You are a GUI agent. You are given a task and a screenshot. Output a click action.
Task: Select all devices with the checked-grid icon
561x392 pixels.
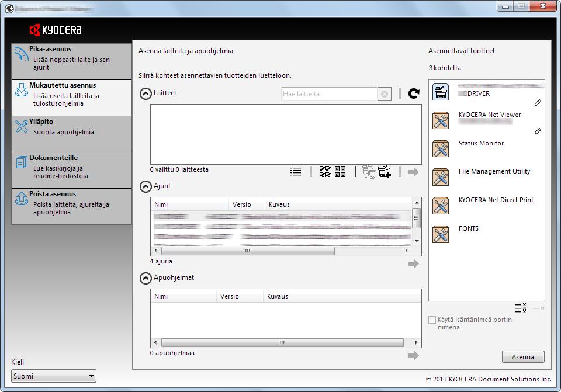(x=325, y=172)
